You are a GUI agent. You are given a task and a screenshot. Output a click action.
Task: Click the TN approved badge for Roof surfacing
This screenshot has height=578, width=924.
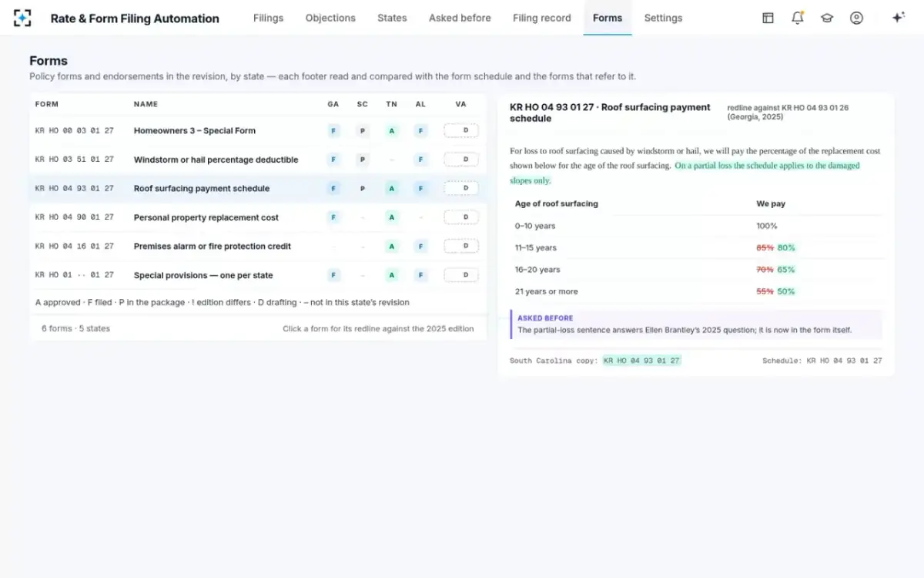coord(392,188)
